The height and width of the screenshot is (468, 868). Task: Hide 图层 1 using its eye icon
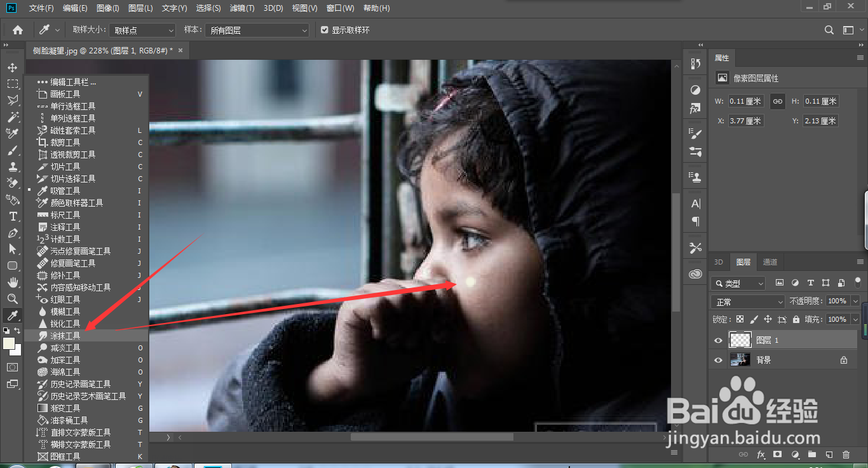pos(718,340)
